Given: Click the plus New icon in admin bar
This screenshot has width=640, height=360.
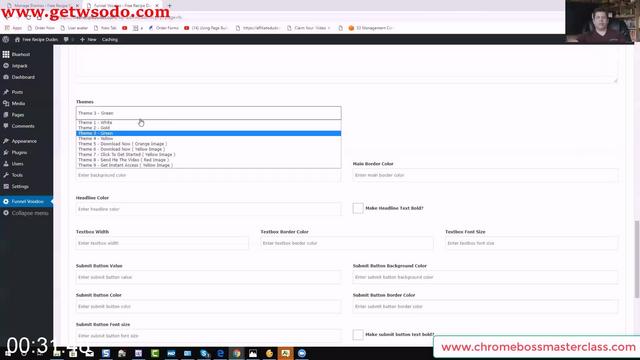Looking at the screenshot, I should (x=82, y=40).
